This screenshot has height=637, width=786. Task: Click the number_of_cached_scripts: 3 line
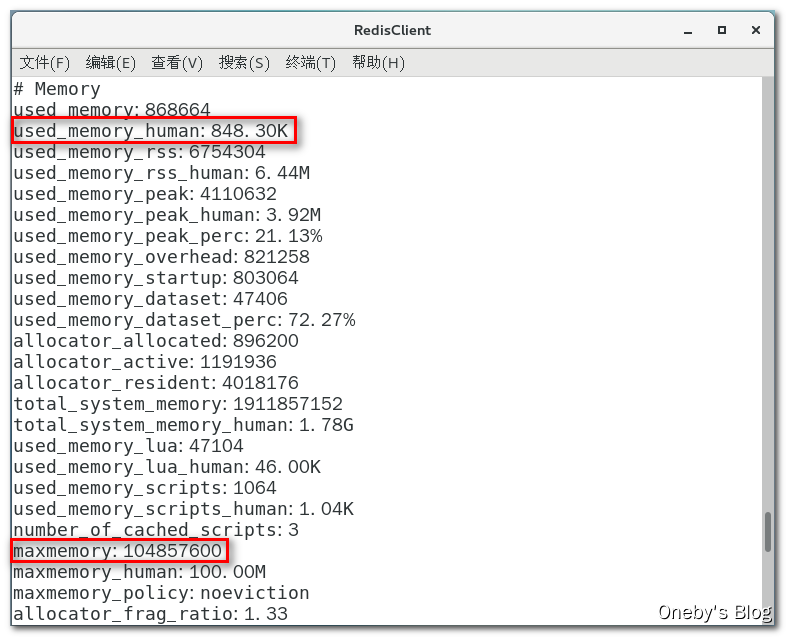156,531
